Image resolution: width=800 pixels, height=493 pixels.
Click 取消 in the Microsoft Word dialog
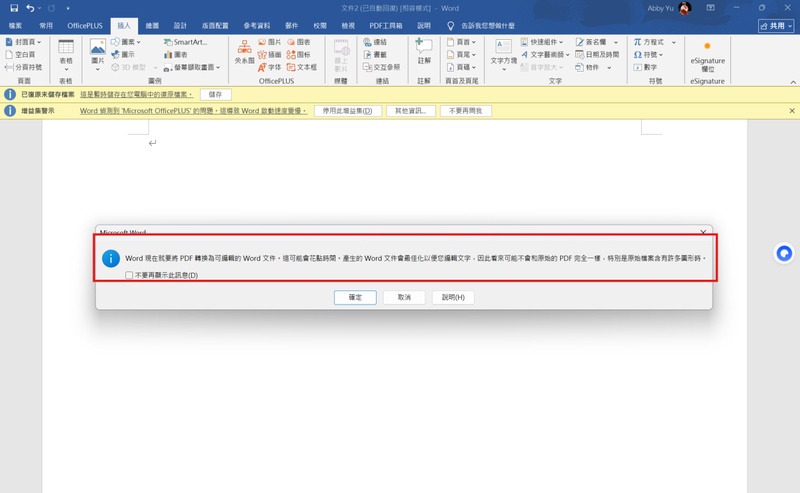coord(404,297)
